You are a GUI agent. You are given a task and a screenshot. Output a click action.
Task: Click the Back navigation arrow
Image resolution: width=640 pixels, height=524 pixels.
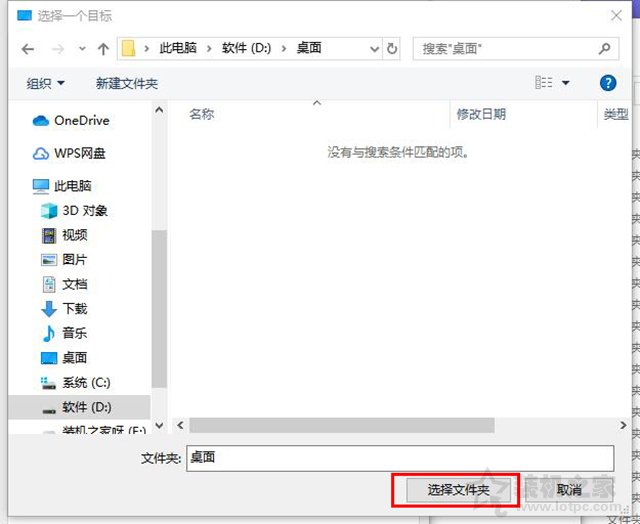pyautogui.click(x=28, y=48)
